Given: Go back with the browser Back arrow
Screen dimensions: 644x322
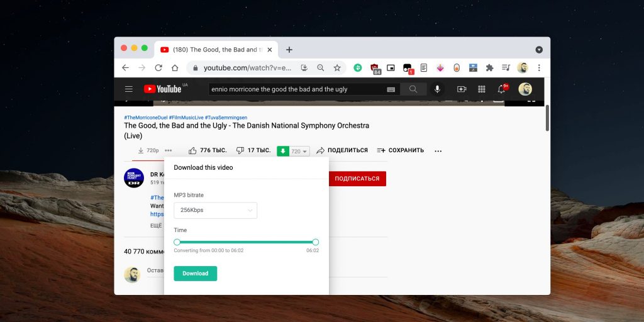Looking at the screenshot, I should 125,68.
